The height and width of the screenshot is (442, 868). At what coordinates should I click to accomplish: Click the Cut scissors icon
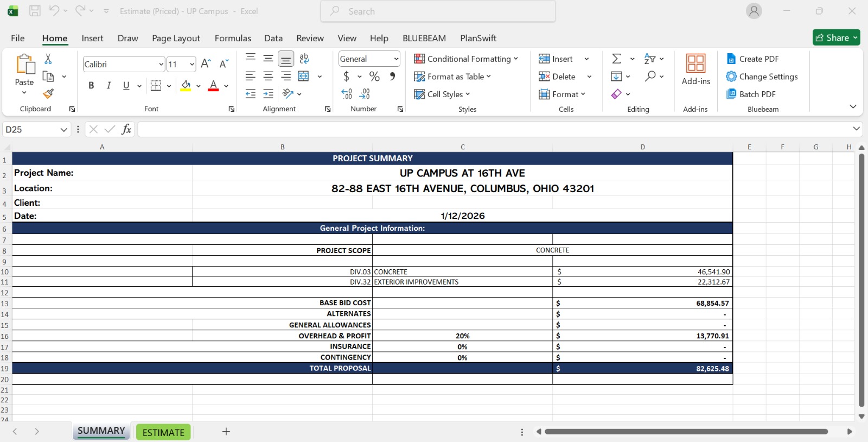[48, 59]
